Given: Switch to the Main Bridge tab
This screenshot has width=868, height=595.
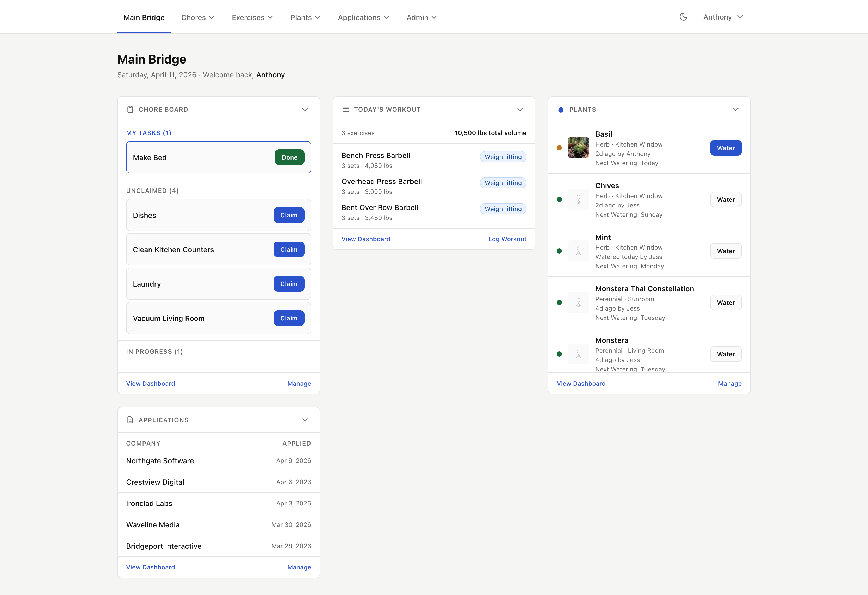Looking at the screenshot, I should point(144,17).
